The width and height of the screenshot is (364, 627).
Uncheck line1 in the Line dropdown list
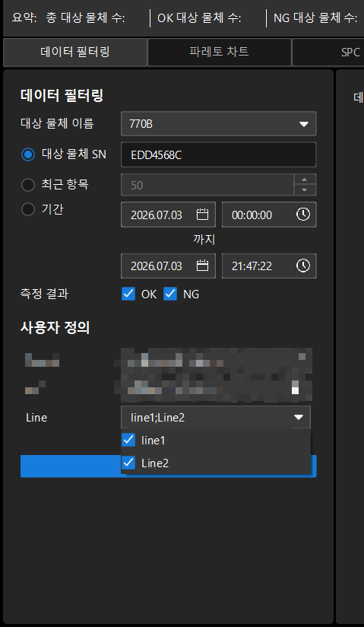pos(128,441)
